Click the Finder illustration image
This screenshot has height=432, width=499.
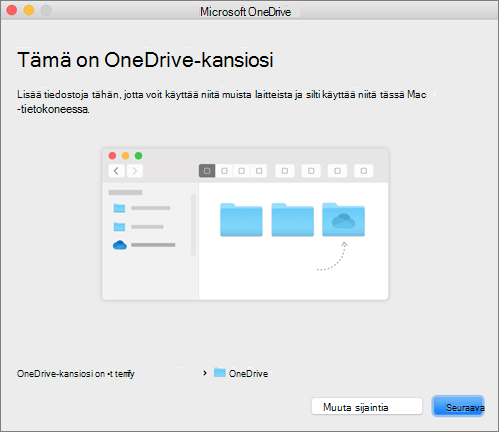click(x=245, y=224)
